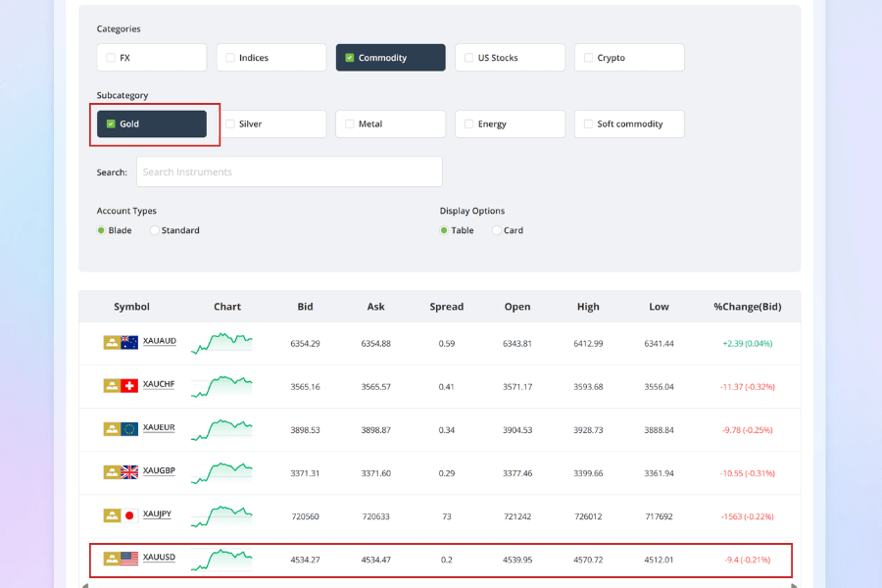Viewport: 882px width, 588px height.
Task: Click the XAUCHF gold-Swiss flag icon
Action: 121,385
